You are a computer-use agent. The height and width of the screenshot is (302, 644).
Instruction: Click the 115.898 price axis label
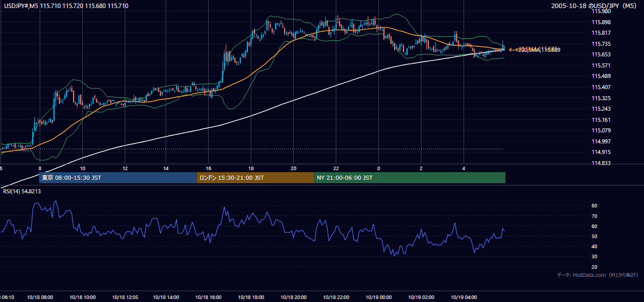(602, 22)
